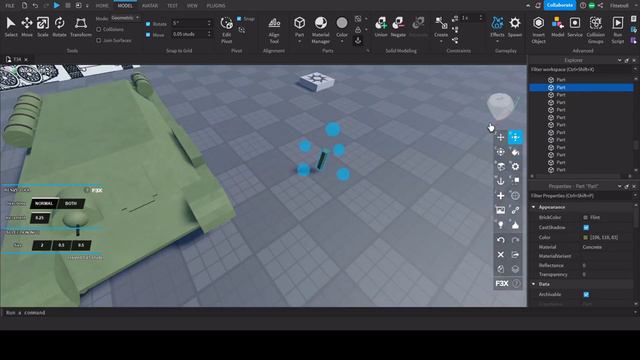
Task: Open the Align Tool
Action: [274, 30]
